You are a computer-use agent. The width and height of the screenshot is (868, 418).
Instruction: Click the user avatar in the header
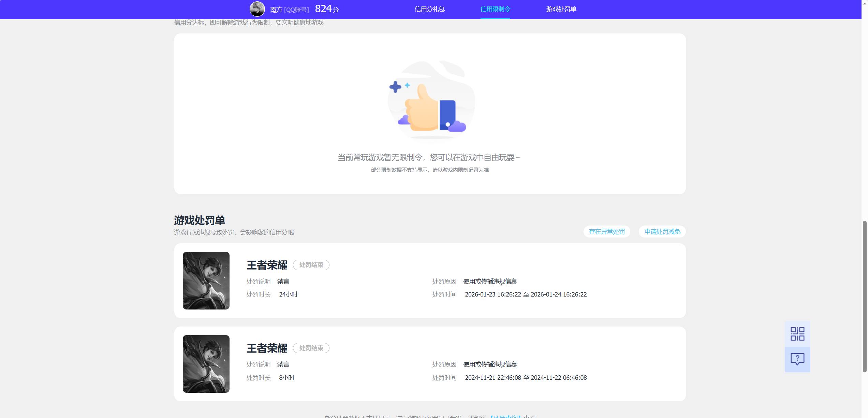[257, 9]
